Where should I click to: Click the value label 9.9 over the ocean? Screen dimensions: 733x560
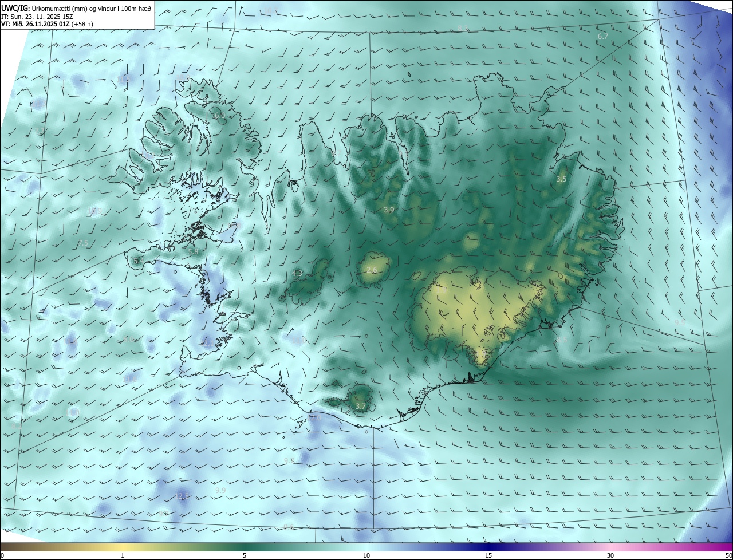tap(220, 491)
